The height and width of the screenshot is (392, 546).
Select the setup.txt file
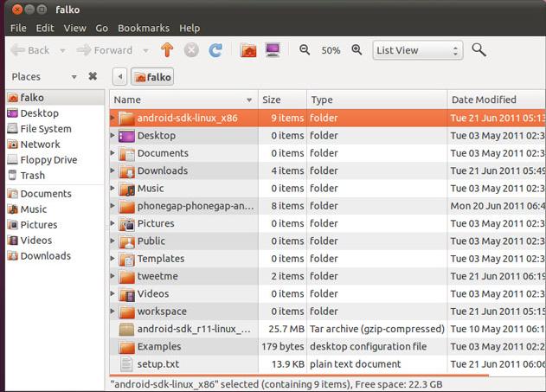coord(158,364)
